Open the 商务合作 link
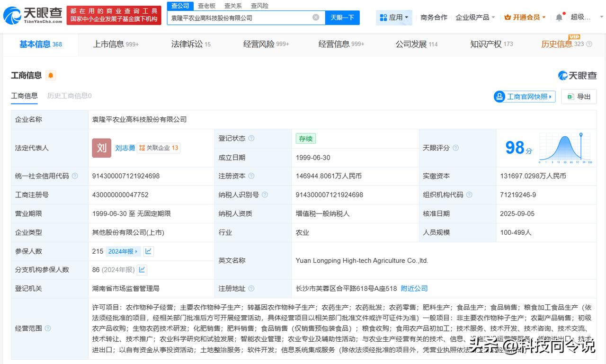 pyautogui.click(x=434, y=18)
